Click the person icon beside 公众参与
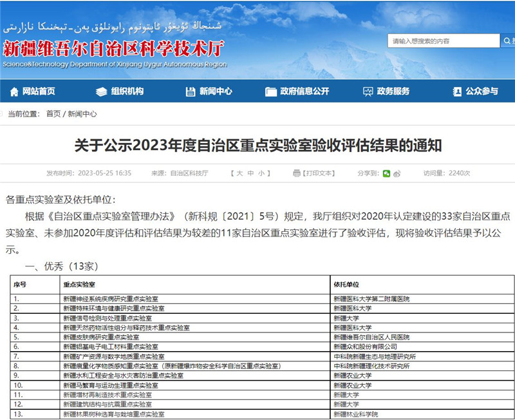Image resolution: width=515 pixels, height=420 pixels. coord(457,91)
